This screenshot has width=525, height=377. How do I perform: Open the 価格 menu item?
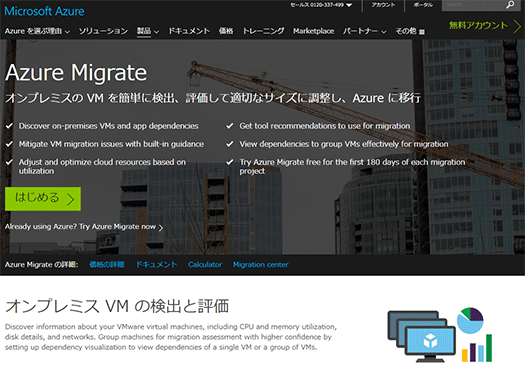point(226,31)
